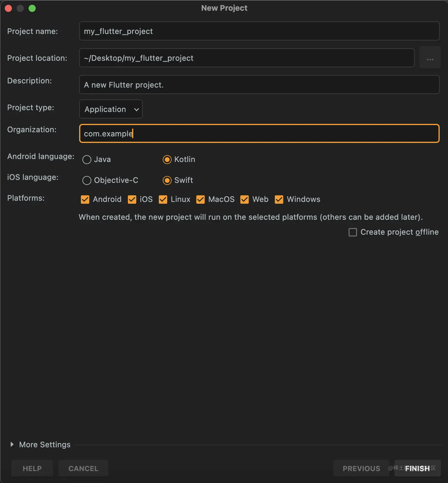Image resolution: width=448 pixels, height=483 pixels.
Task: Expand the More Settings disclosure triangle
Action: [12, 444]
